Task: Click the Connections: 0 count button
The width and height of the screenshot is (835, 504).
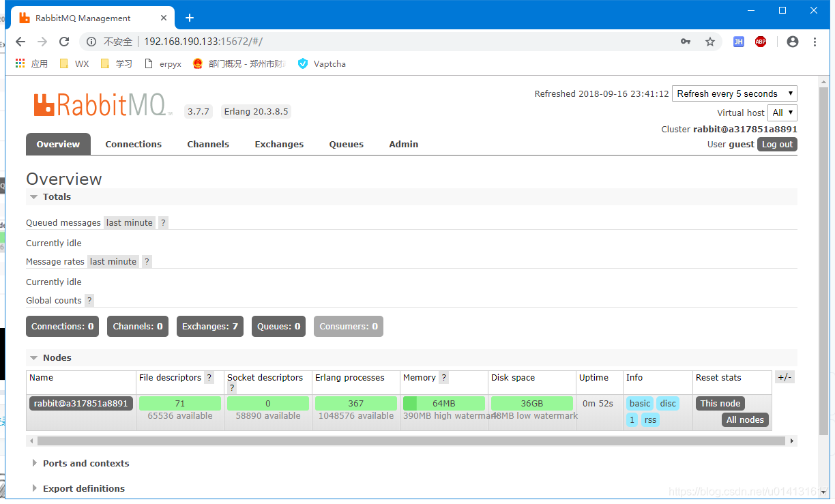Action: 63,327
